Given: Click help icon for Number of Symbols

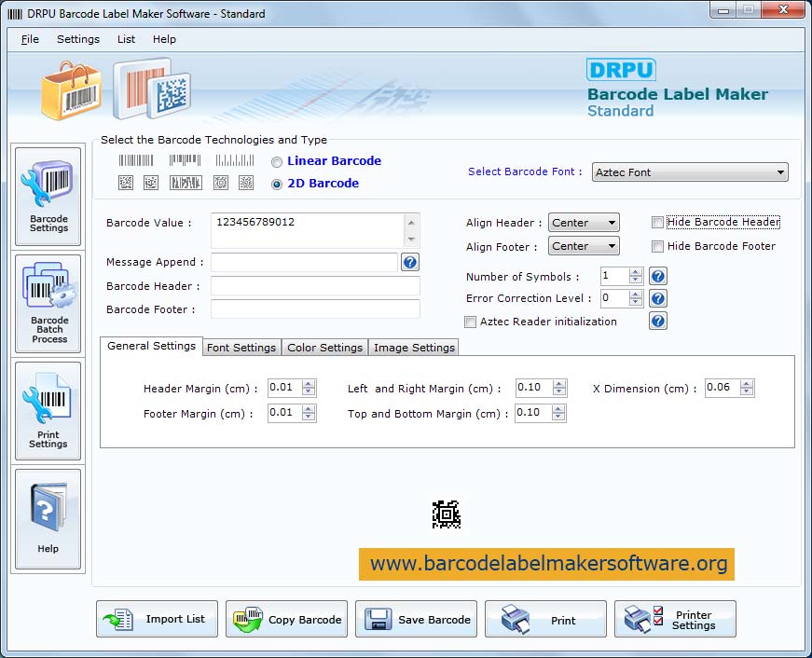Looking at the screenshot, I should (x=657, y=276).
